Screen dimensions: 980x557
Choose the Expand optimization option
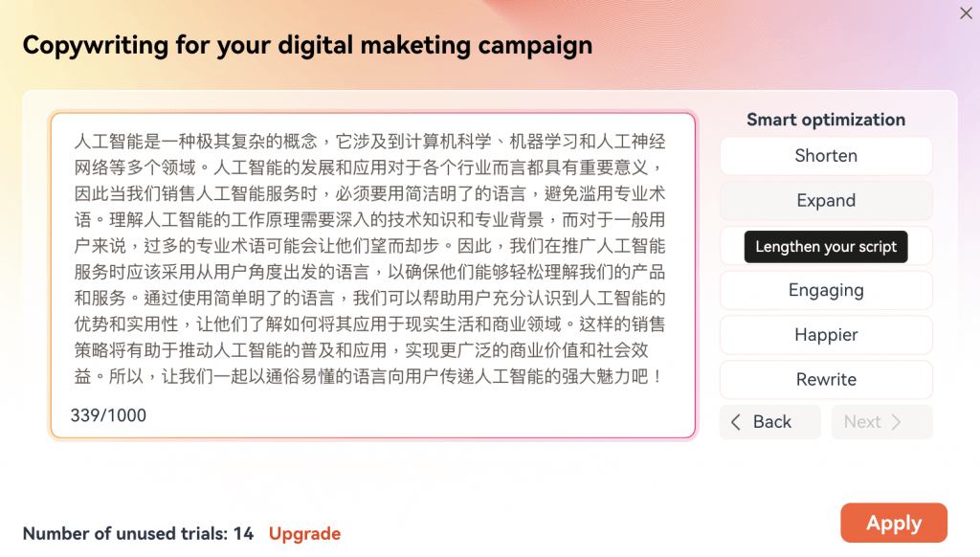(826, 201)
